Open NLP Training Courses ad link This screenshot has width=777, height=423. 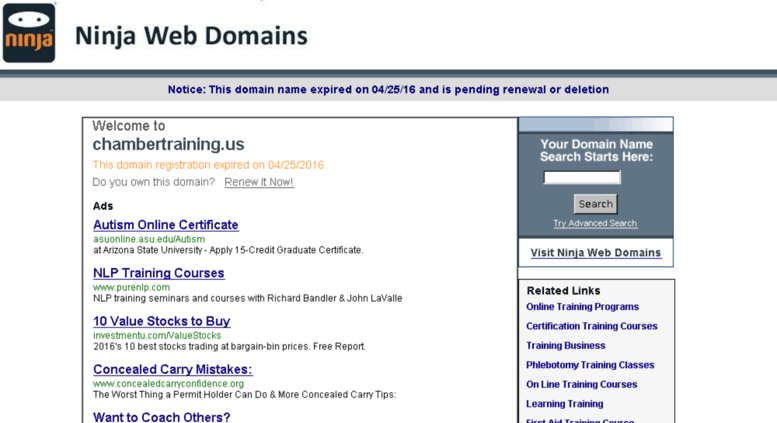pyautogui.click(x=159, y=273)
